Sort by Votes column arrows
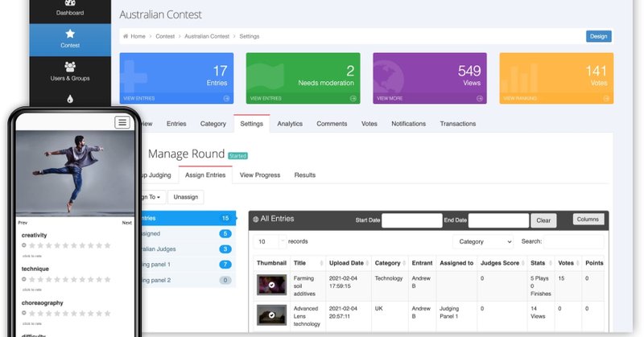 coord(577,263)
